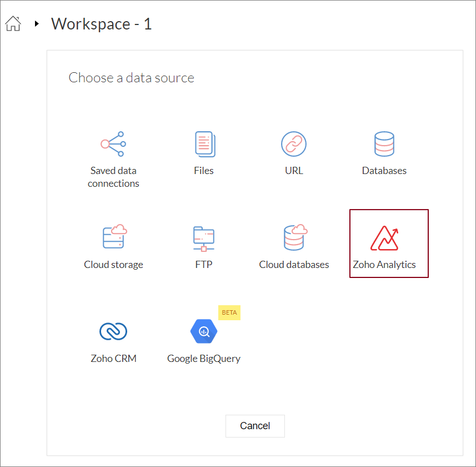Select the Saved data connections icon
The width and height of the screenshot is (476, 467).
[x=113, y=144]
